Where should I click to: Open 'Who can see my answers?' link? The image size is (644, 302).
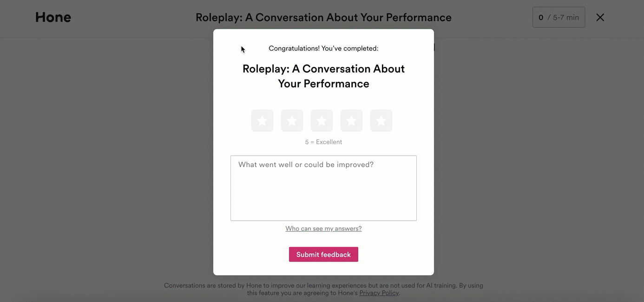click(323, 229)
